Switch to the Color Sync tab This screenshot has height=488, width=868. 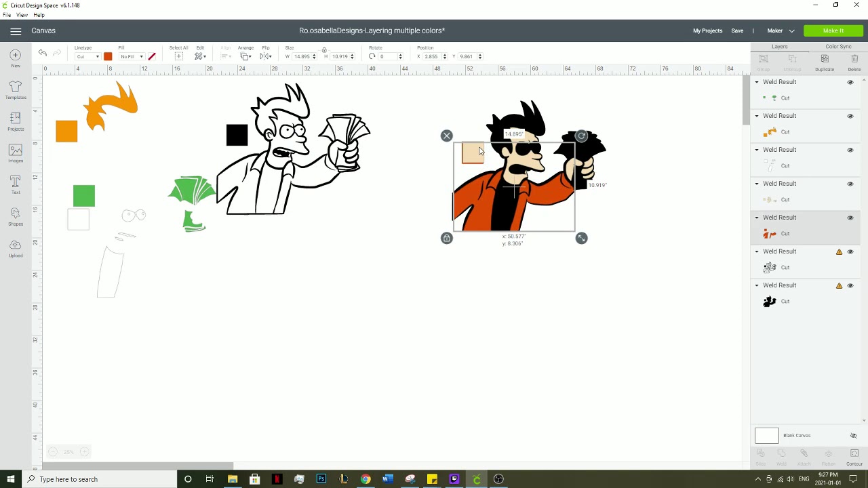(838, 47)
